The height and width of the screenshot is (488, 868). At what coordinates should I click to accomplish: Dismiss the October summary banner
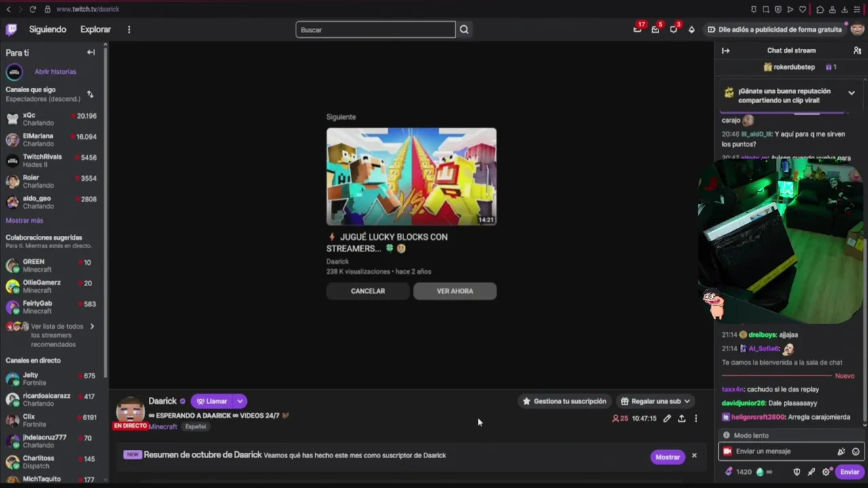pyautogui.click(x=694, y=455)
